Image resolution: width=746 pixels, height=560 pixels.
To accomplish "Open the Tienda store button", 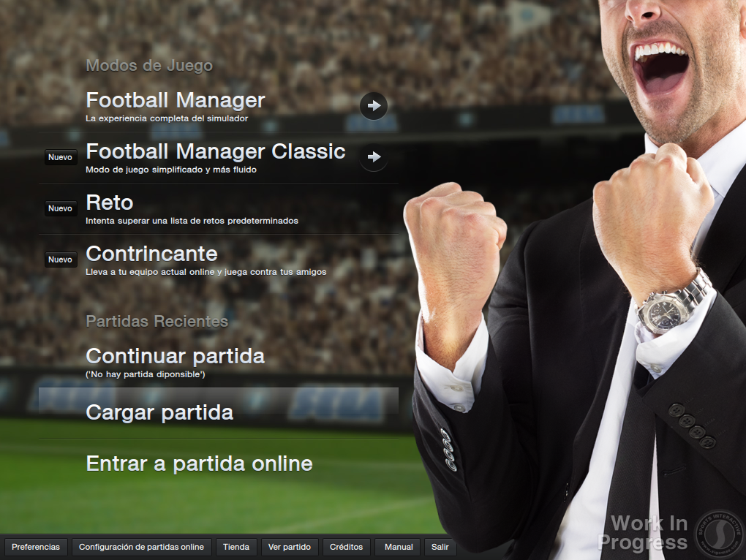I will point(236,547).
